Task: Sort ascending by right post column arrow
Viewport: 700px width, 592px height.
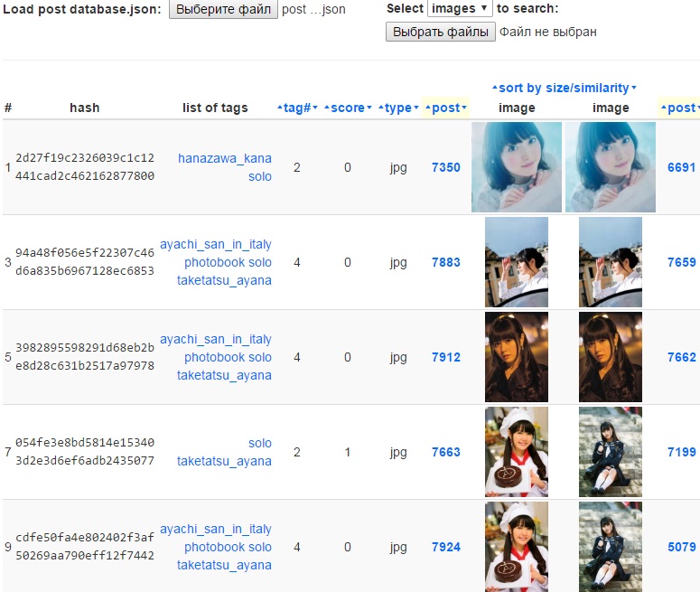Action: pyautogui.click(x=664, y=108)
